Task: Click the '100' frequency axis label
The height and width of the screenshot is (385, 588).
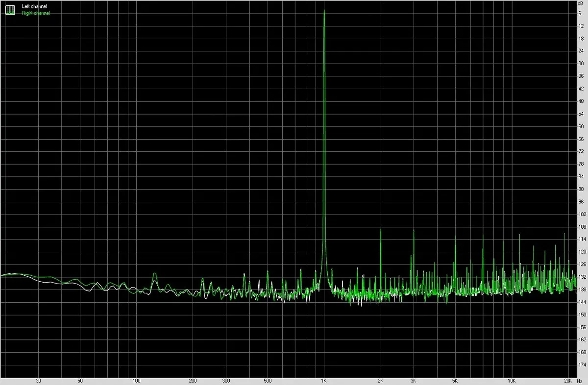Action: click(x=136, y=380)
